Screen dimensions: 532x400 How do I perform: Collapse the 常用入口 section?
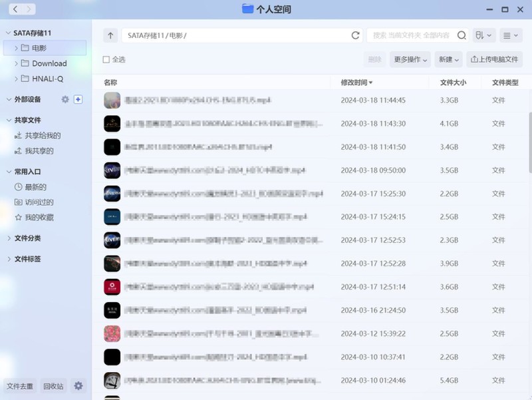point(9,172)
